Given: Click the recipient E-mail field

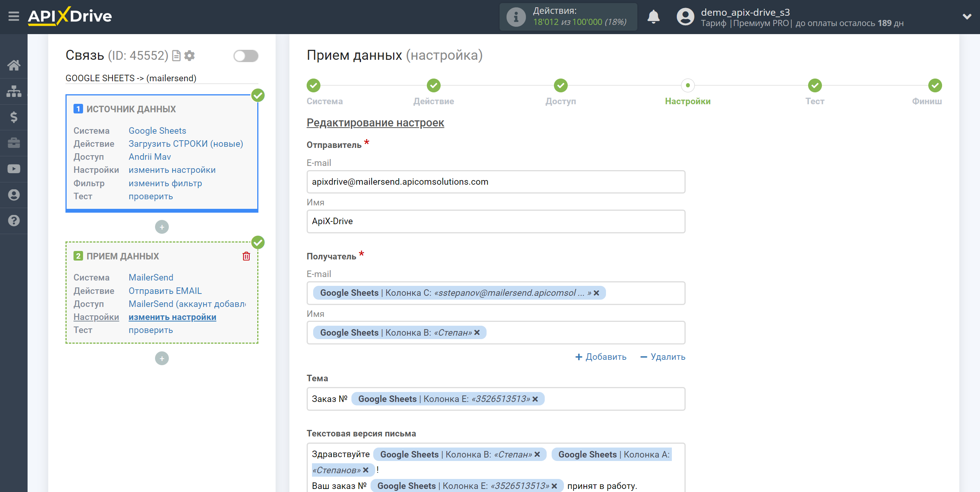Looking at the screenshot, I should pos(496,293).
